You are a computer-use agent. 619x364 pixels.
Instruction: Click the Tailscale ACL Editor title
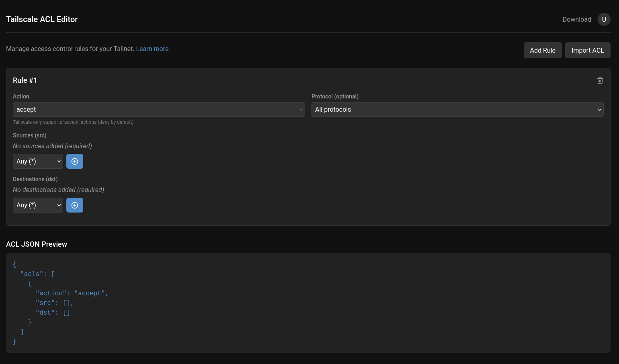[42, 19]
